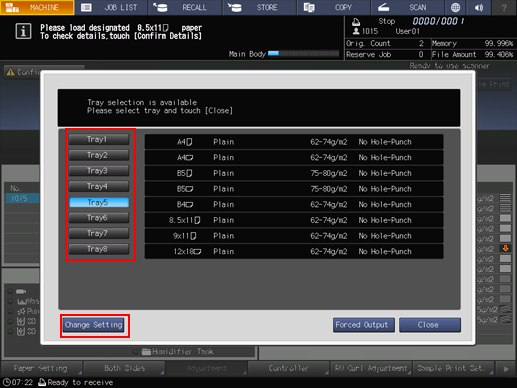Image resolution: width=517 pixels, height=388 pixels.
Task: Click the Stop status printer icon
Action: coord(356,22)
